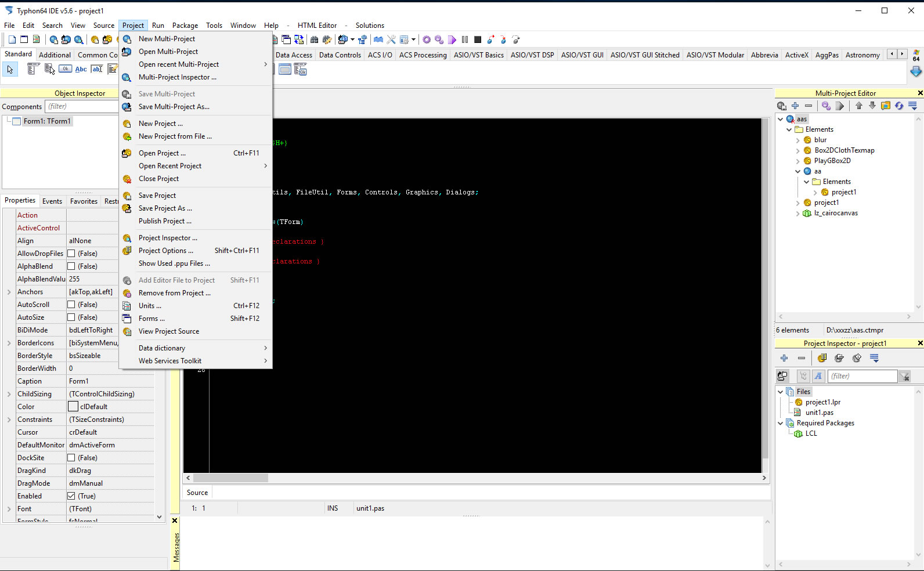Collapse the aa multi-project node

pos(798,171)
